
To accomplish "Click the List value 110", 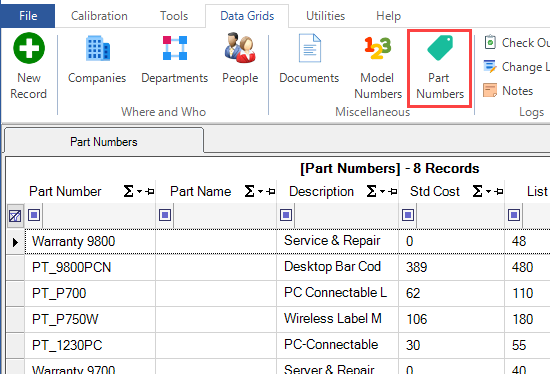I will (x=522, y=293).
